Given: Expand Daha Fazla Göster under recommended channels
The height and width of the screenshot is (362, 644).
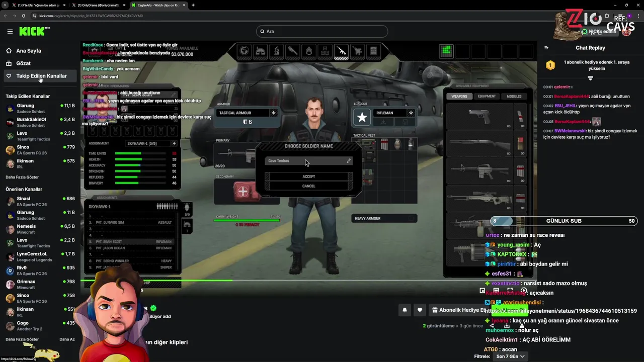Looking at the screenshot, I should (x=22, y=339).
